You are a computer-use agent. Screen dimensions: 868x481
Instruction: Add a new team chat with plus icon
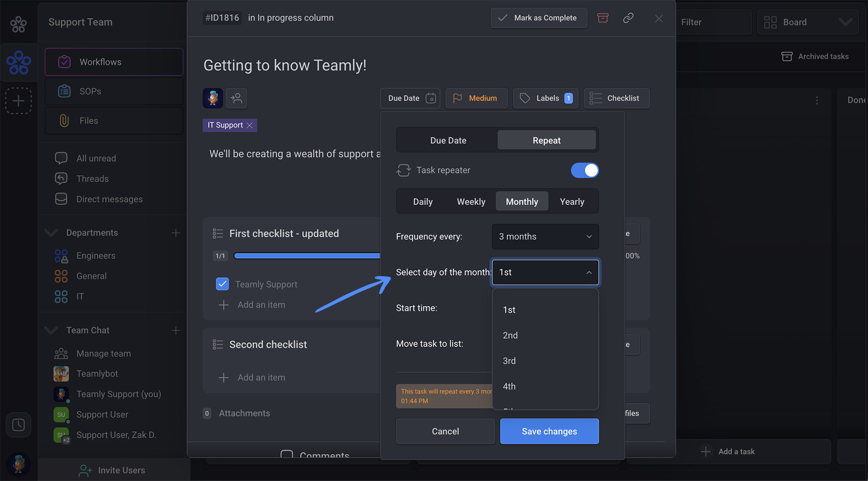[176, 331]
